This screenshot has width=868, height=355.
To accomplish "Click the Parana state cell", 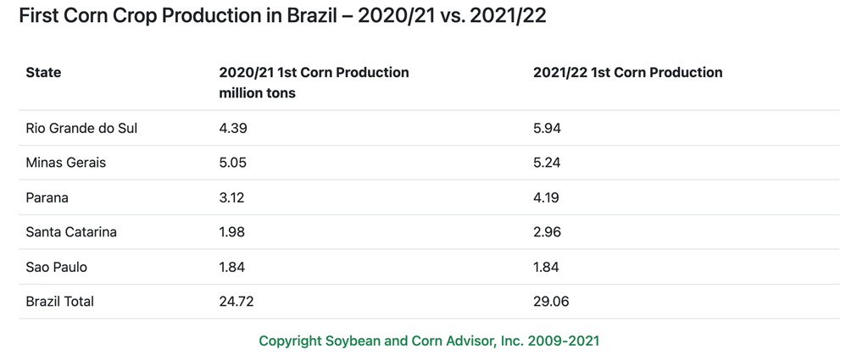I will click(47, 197).
